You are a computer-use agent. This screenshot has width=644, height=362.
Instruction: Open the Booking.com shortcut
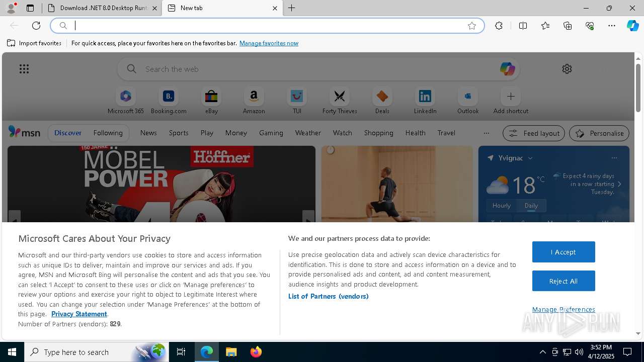tap(169, 101)
